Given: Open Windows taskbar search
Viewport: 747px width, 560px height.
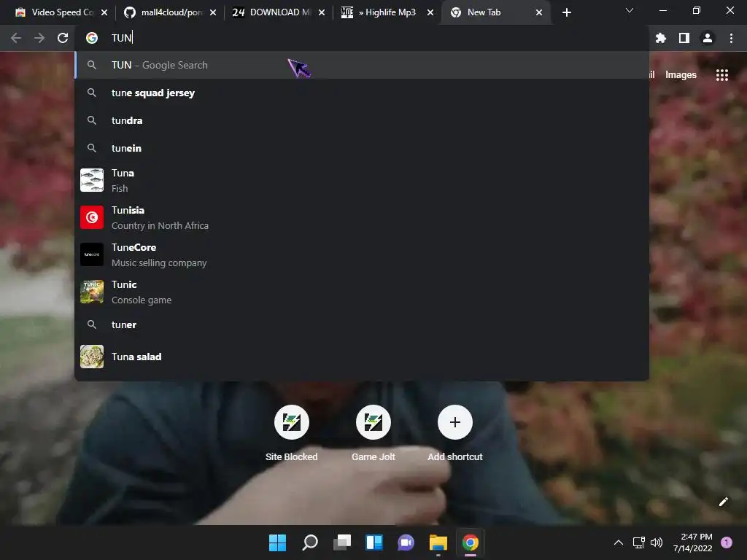Looking at the screenshot, I should click(x=310, y=542).
